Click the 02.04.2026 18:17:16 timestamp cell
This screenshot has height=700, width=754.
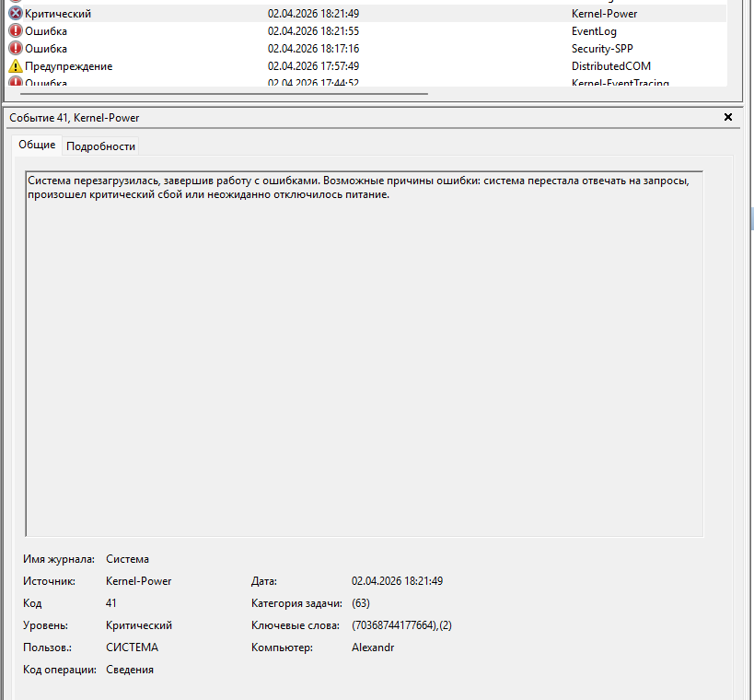coord(314,49)
